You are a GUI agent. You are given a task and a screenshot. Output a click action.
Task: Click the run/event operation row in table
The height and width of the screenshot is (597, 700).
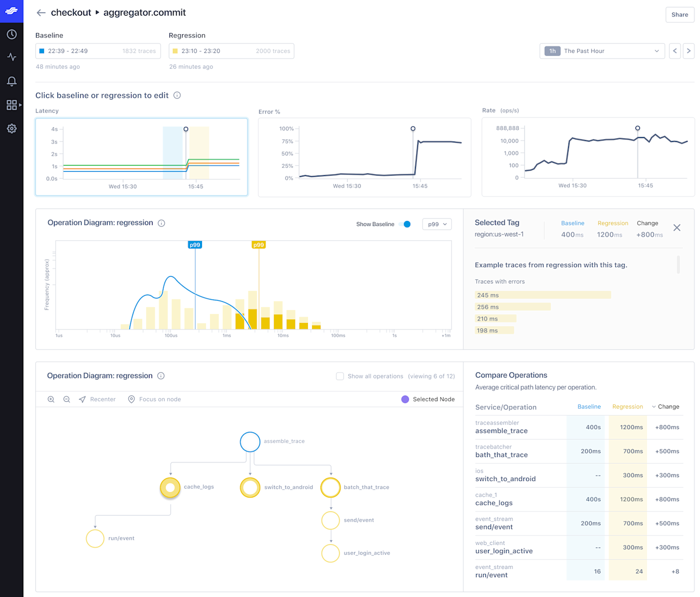click(579, 571)
